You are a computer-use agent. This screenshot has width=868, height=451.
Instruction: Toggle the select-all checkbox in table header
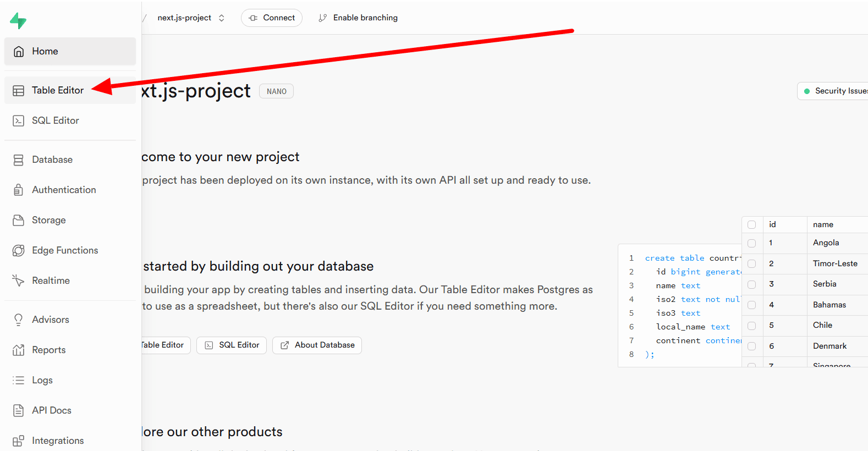tap(752, 224)
